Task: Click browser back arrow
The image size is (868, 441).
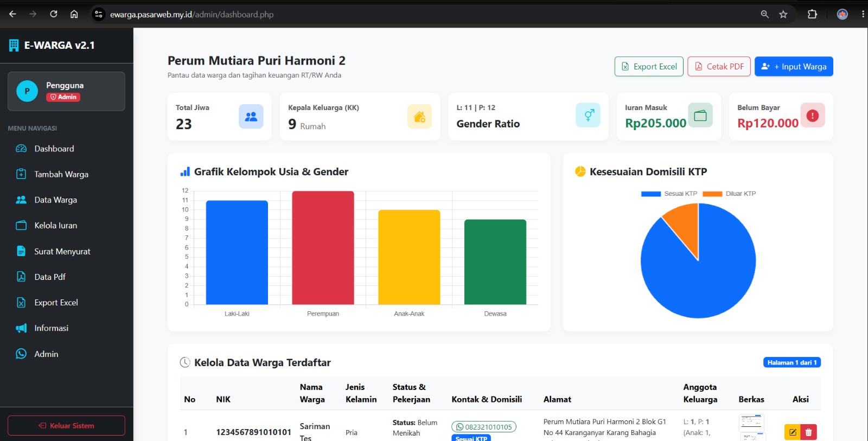Action: 12,14
